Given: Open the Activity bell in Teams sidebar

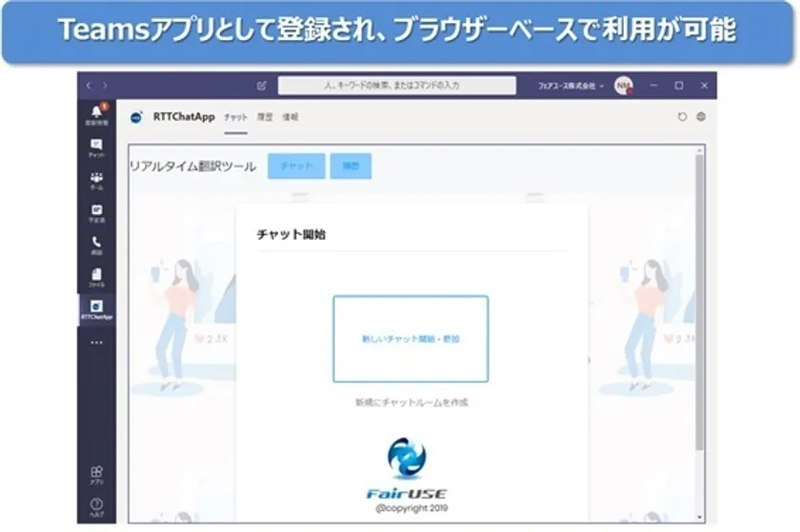Looking at the screenshot, I should click(96, 115).
